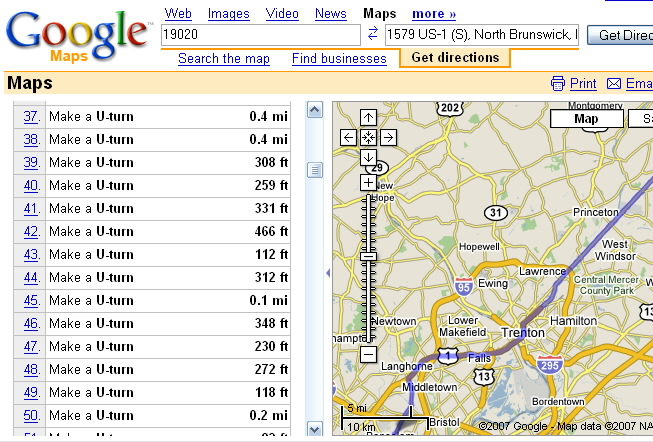This screenshot has width=653, height=442.
Task: Click the Trenton label on map
Action: tap(523, 333)
